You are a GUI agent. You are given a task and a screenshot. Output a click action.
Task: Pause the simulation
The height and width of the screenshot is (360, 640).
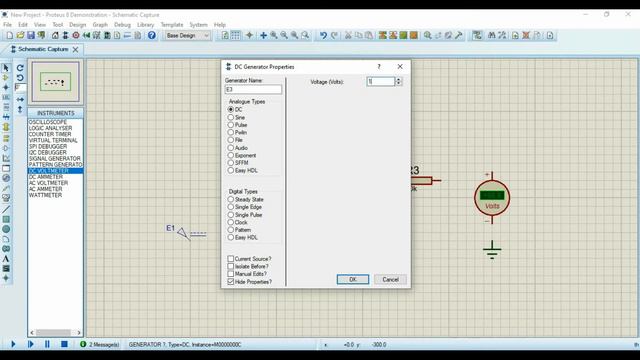coord(47,344)
